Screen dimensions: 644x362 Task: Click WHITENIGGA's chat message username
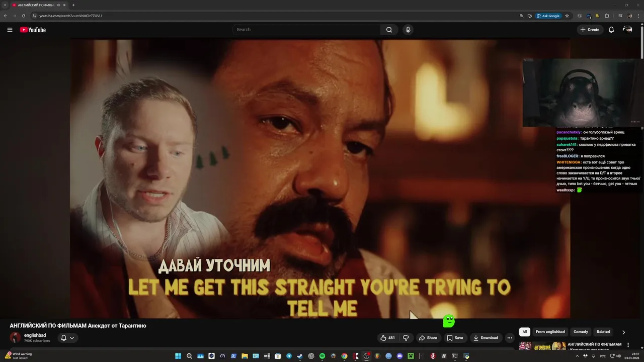569,162
